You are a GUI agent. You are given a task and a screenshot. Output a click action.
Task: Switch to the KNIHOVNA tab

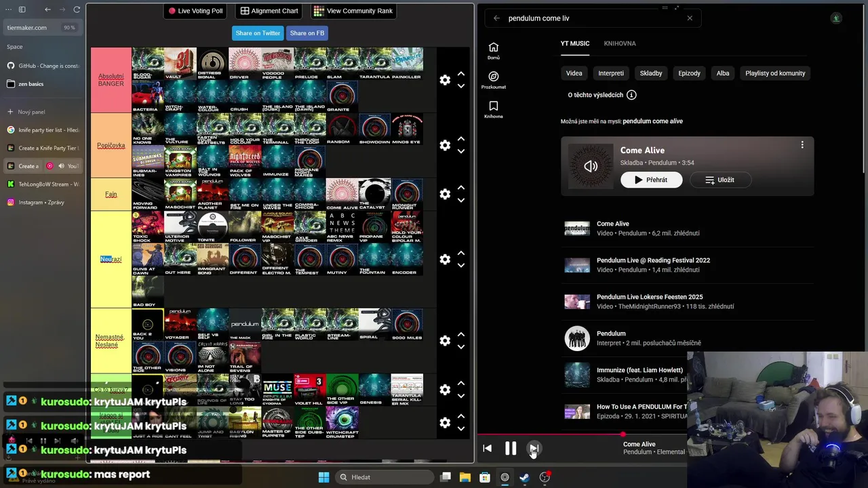click(620, 43)
